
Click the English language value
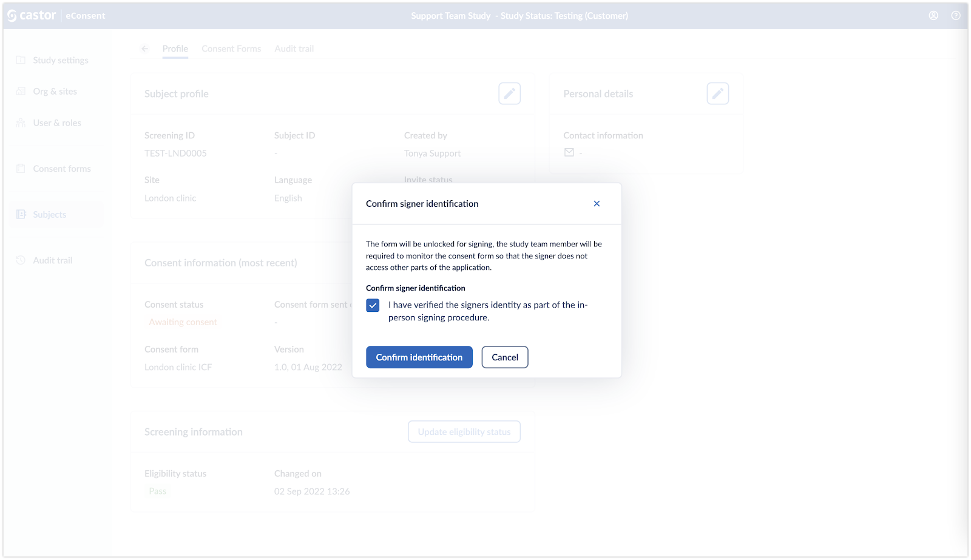pyautogui.click(x=288, y=198)
